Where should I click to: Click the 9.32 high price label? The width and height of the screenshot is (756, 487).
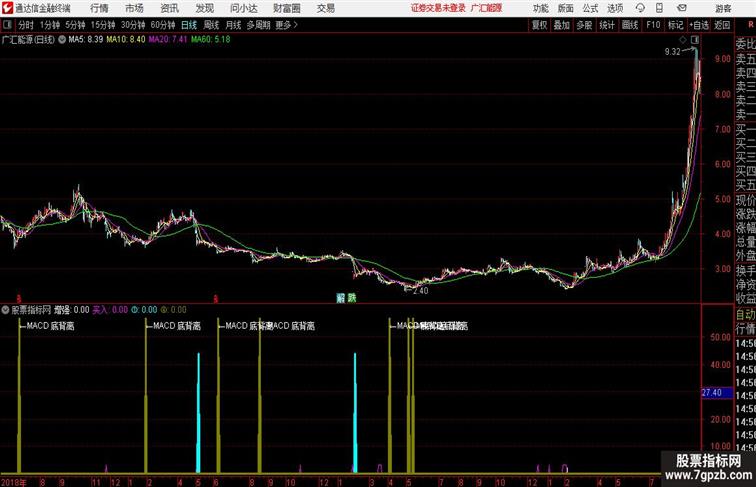pos(673,52)
